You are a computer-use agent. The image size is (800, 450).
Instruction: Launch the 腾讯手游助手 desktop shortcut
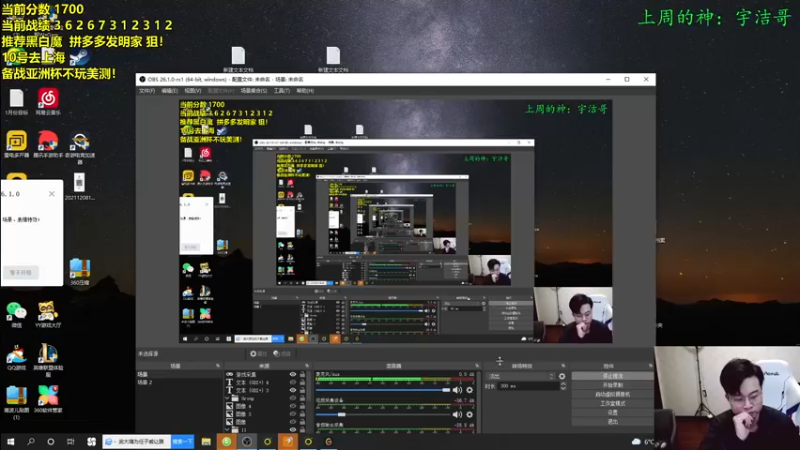point(48,144)
